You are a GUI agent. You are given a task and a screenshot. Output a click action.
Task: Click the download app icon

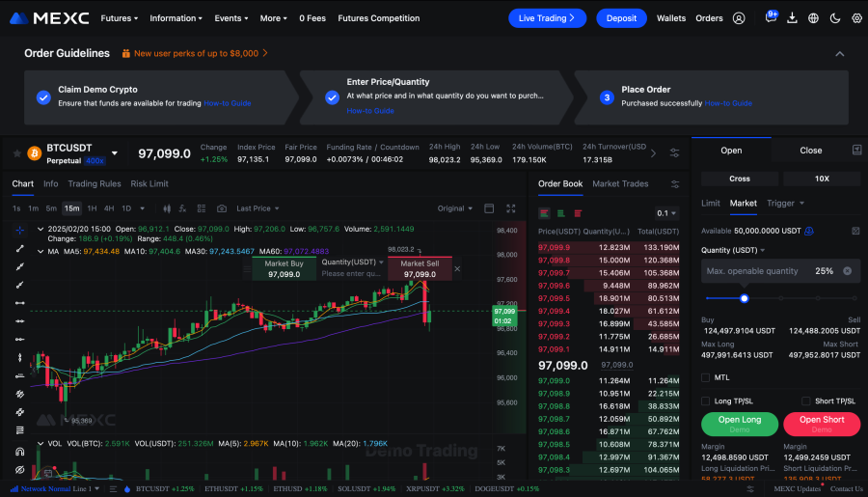click(x=792, y=18)
